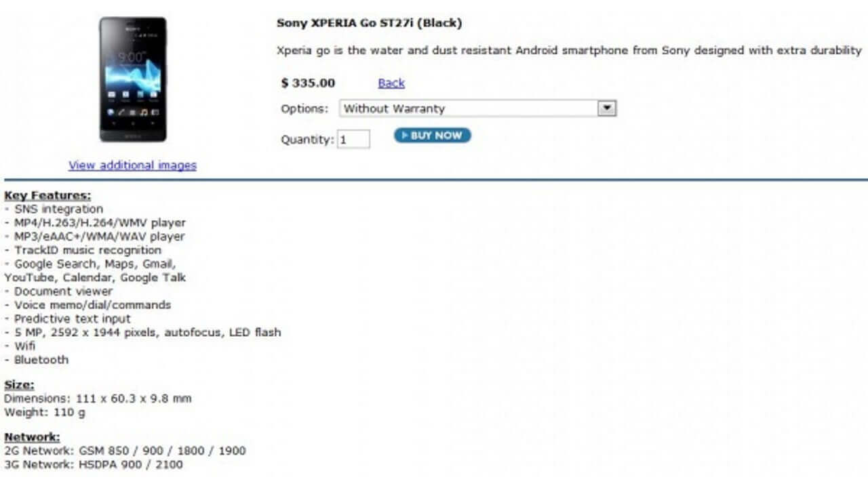This screenshot has height=488, width=868.
Task: Select the Weight 110 g specification line
Action: [x=44, y=412]
